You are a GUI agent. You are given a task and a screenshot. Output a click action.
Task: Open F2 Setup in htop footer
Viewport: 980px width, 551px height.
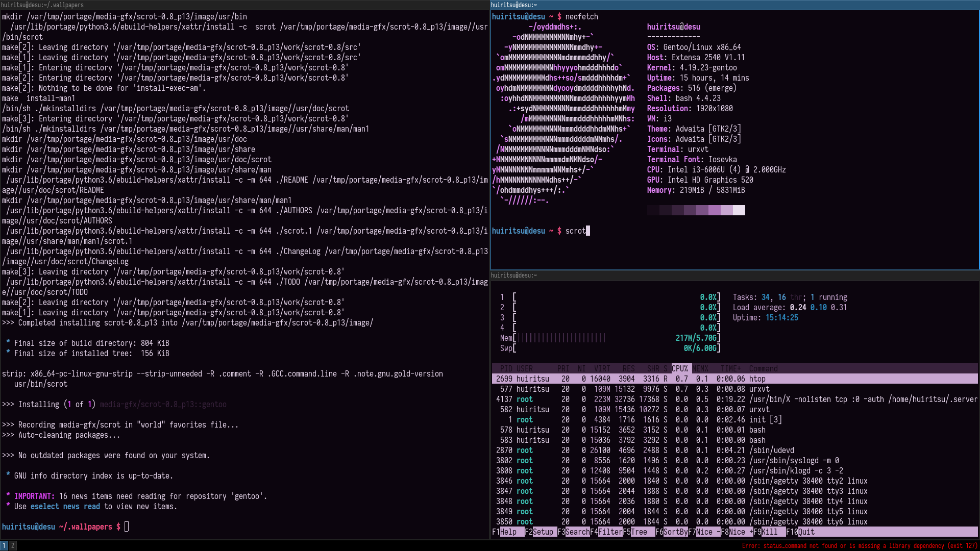542,532
